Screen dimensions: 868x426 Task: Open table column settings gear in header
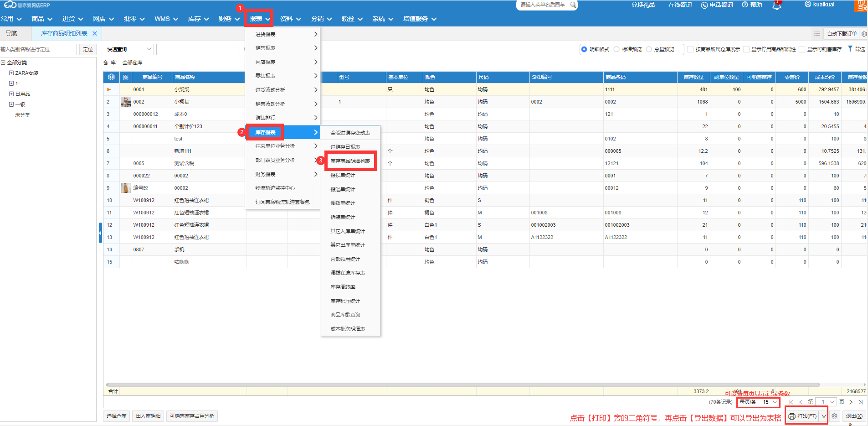point(111,77)
